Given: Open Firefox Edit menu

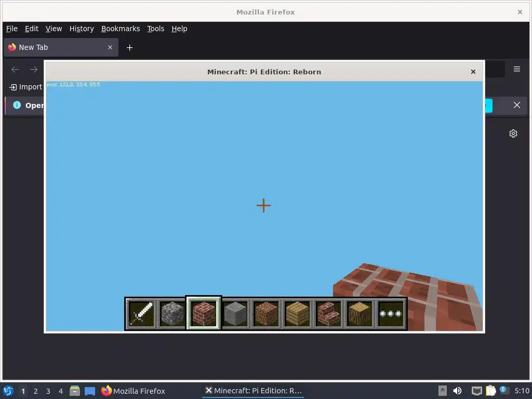Looking at the screenshot, I should click(32, 29).
